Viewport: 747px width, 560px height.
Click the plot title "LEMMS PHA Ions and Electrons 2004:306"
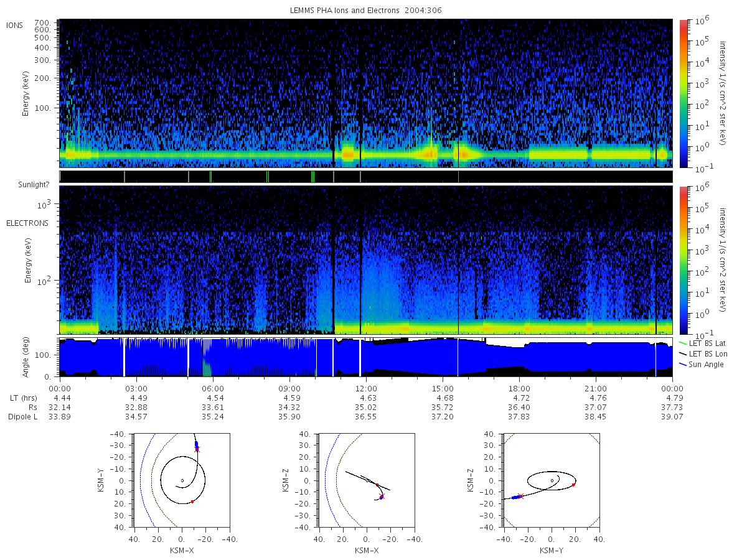tap(366, 11)
